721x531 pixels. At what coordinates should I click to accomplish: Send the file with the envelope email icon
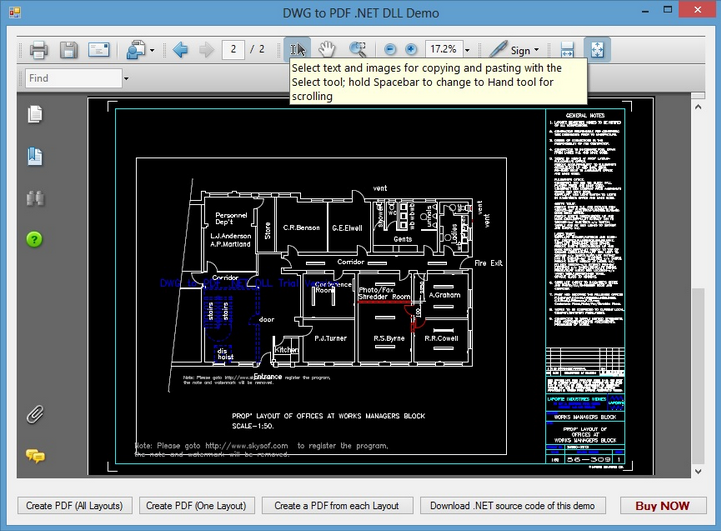coord(99,50)
